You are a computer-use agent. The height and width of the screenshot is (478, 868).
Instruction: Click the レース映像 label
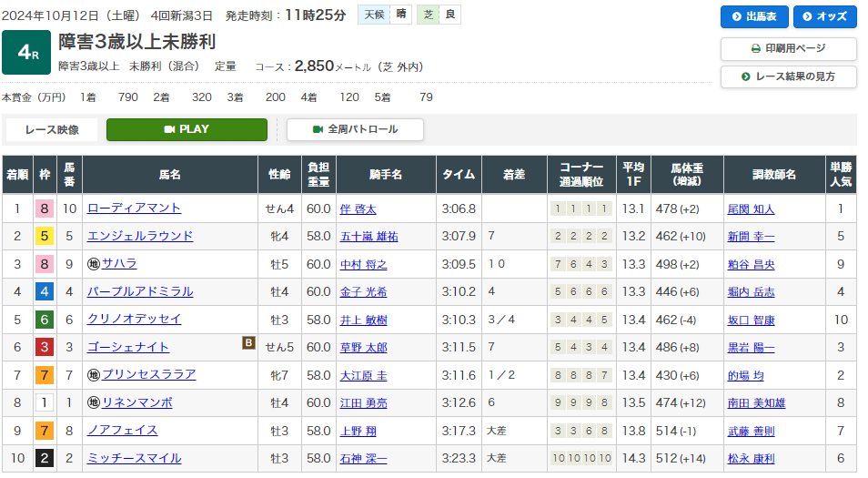51,129
